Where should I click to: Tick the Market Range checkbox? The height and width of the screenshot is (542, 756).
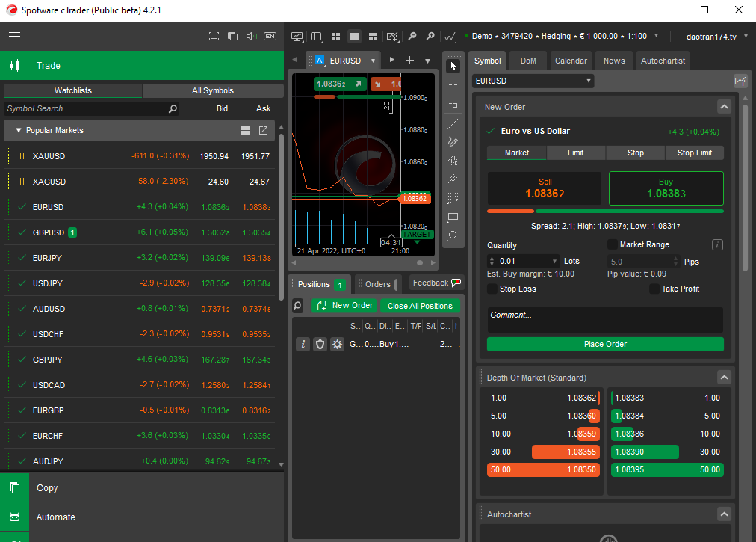pyautogui.click(x=613, y=244)
